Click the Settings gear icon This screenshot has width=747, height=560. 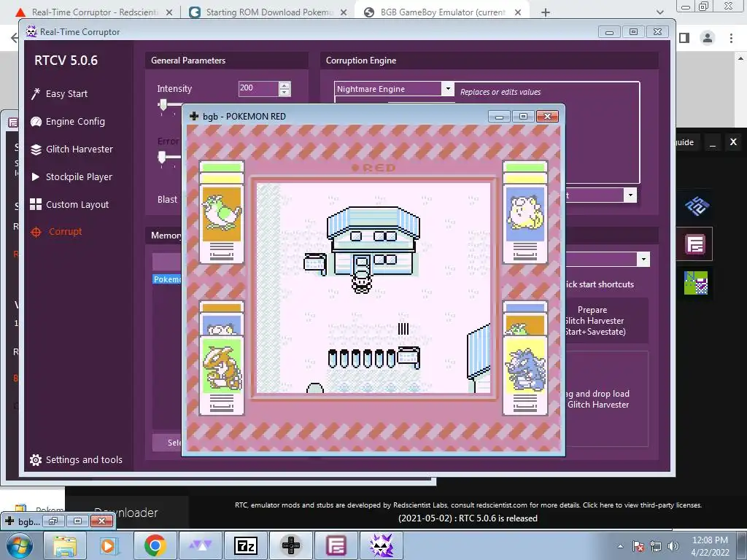pyautogui.click(x=36, y=459)
